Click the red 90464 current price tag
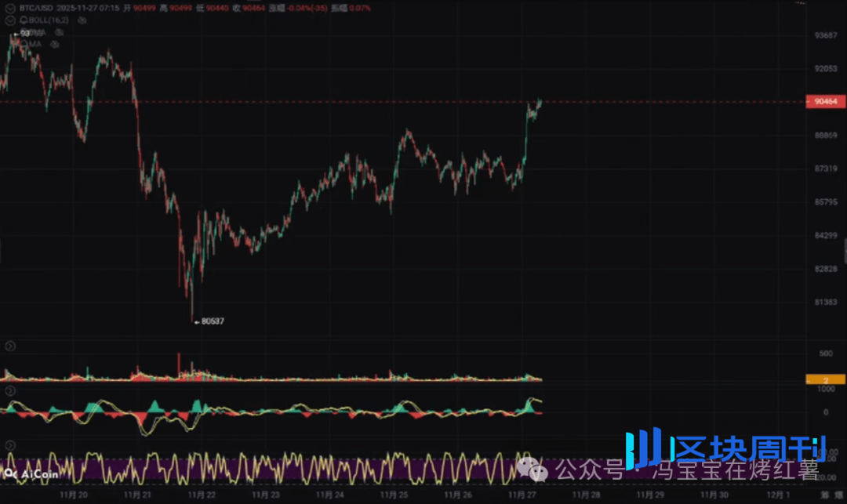Viewport: 847px width, 504px height. 825,102
